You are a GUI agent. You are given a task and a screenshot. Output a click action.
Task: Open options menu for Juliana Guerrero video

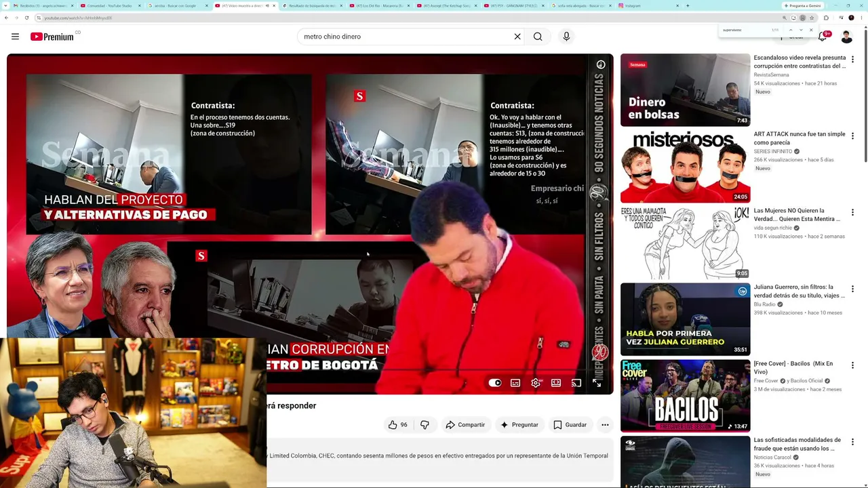click(852, 289)
